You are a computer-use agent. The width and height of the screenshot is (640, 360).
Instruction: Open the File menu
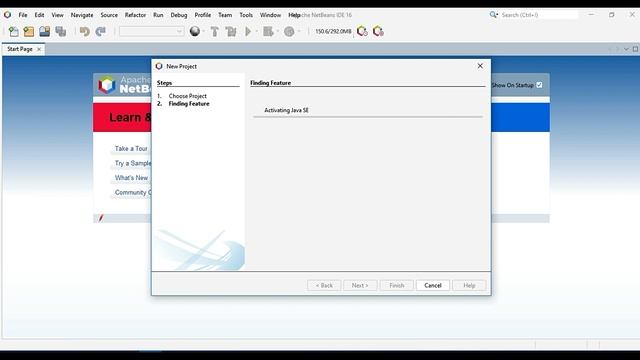(x=23, y=15)
